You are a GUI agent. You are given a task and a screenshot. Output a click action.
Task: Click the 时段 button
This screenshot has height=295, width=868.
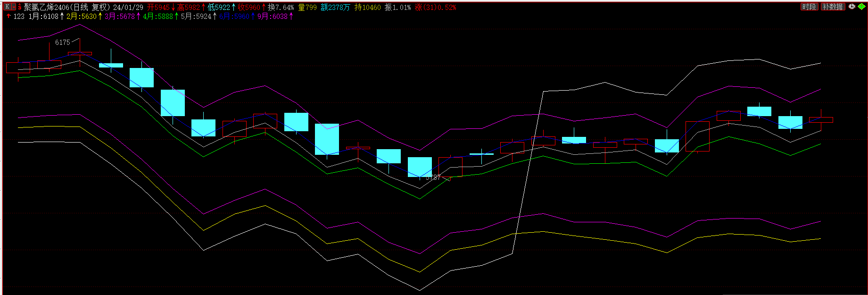809,7
